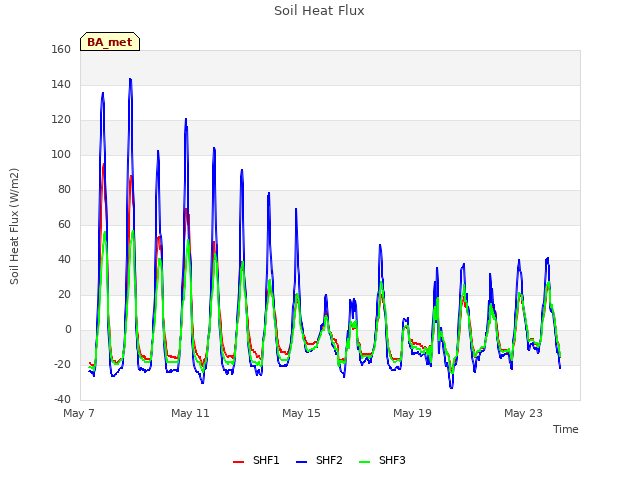Click the Soil Heat Flux chart title
This screenshot has width=640, height=480.
319,11
